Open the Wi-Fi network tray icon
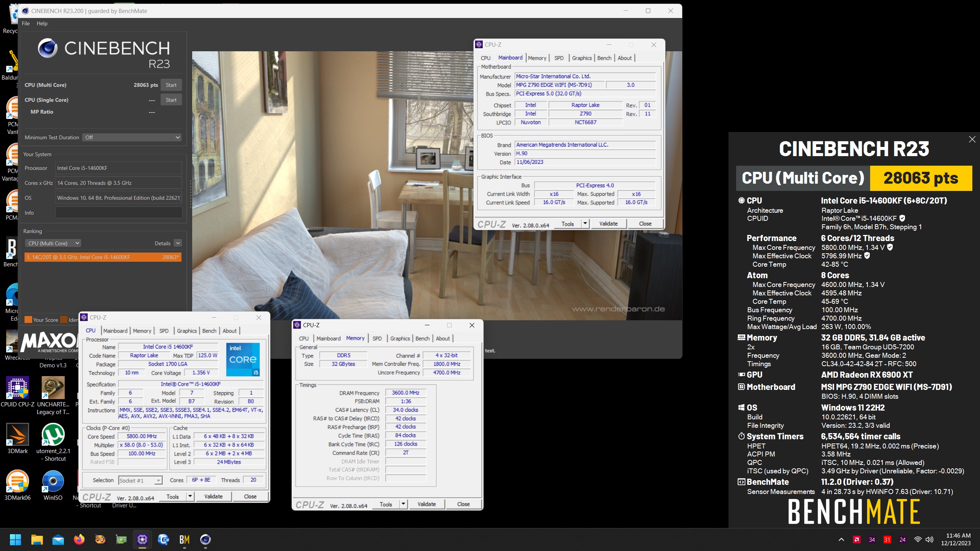 (918, 540)
